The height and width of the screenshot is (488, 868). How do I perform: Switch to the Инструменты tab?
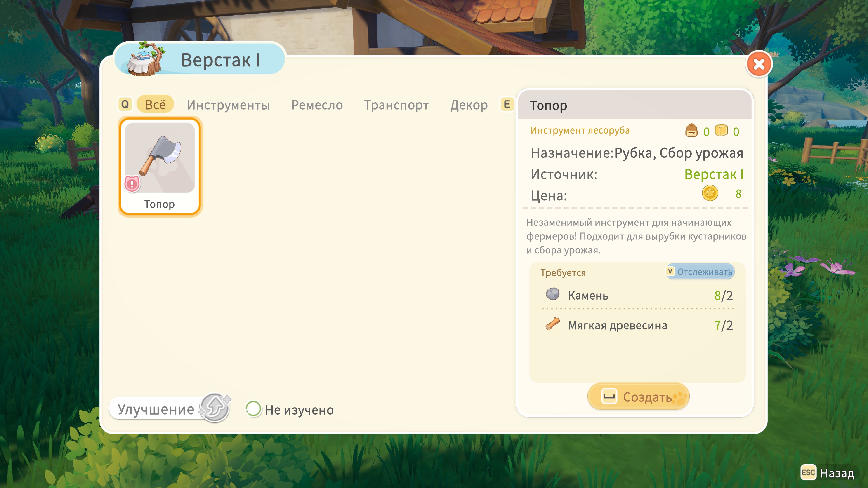(x=229, y=105)
